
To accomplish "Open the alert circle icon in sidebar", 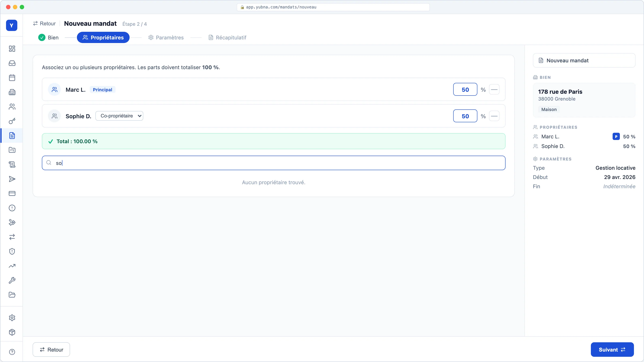I will point(12,208).
